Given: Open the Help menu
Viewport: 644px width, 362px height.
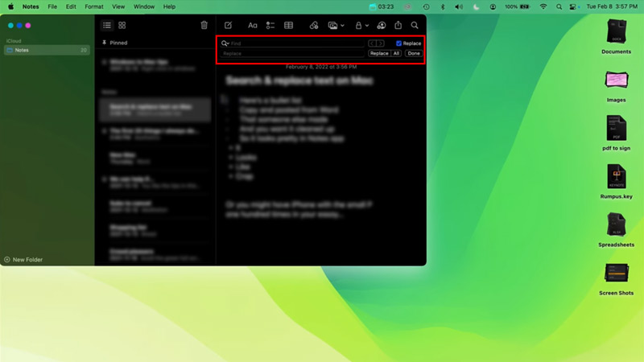Looking at the screenshot, I should 169,6.
